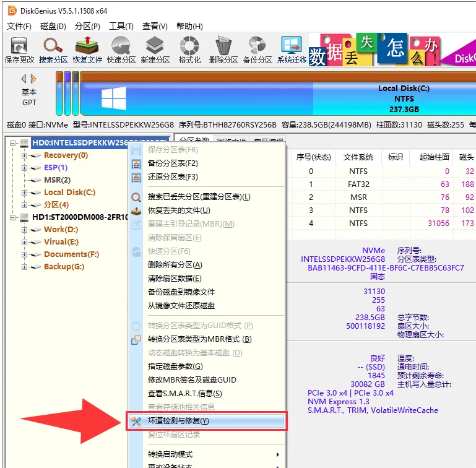
Task: Choose 备份磁盘到镜像文件 menu entry
Action: coord(207,292)
